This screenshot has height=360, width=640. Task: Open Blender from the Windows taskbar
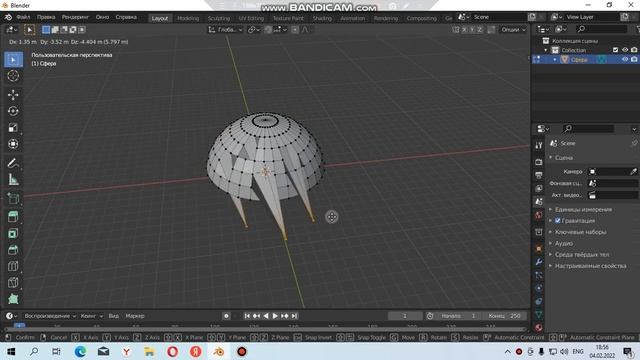pyautogui.click(x=218, y=351)
